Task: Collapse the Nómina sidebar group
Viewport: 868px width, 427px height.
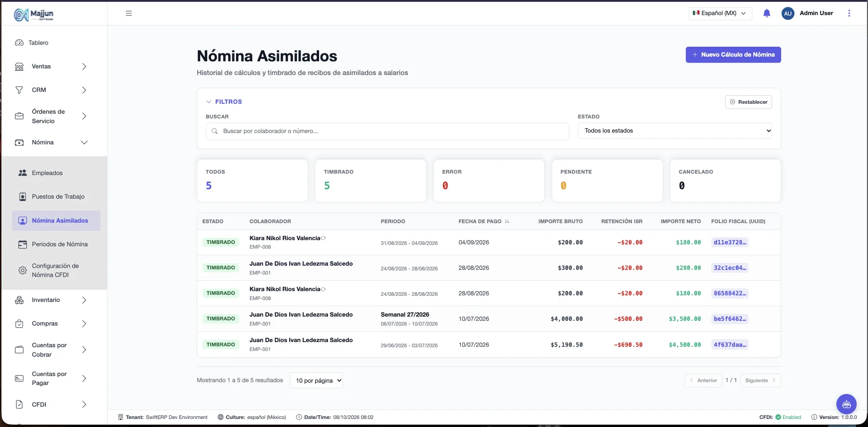Action: [84, 142]
